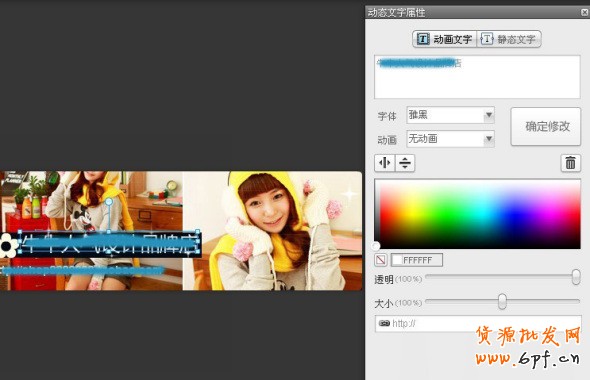The height and width of the screenshot is (380, 590).
Task: Click the 确定修改 button
Action: coord(546,126)
